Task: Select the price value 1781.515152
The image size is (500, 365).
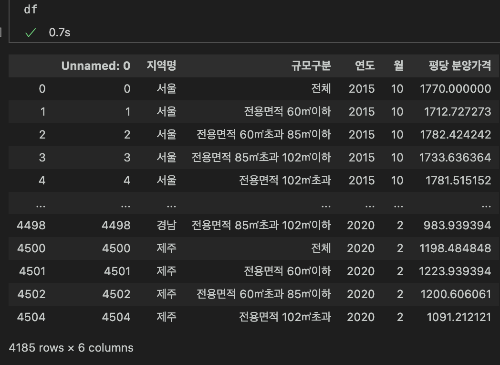Action: pos(458,180)
